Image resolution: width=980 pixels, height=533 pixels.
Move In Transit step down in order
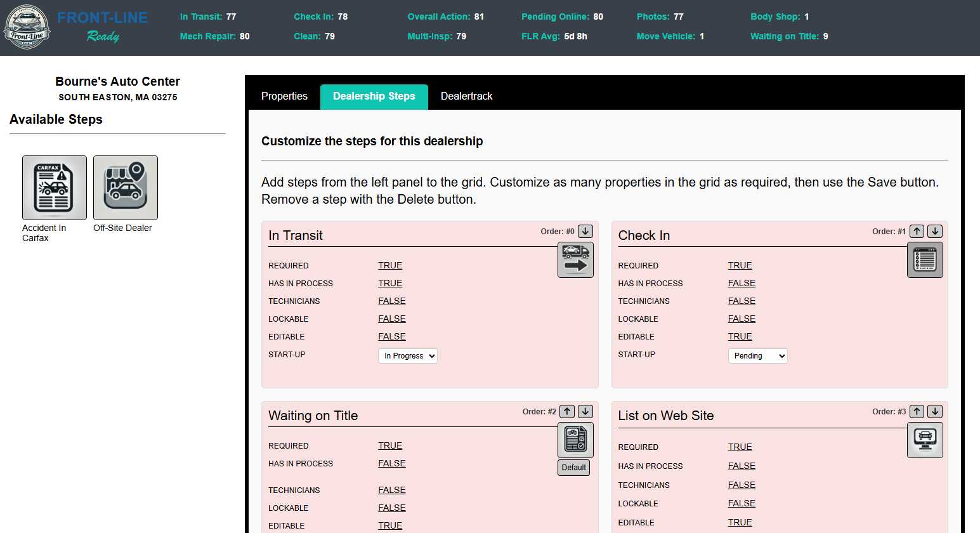585,232
